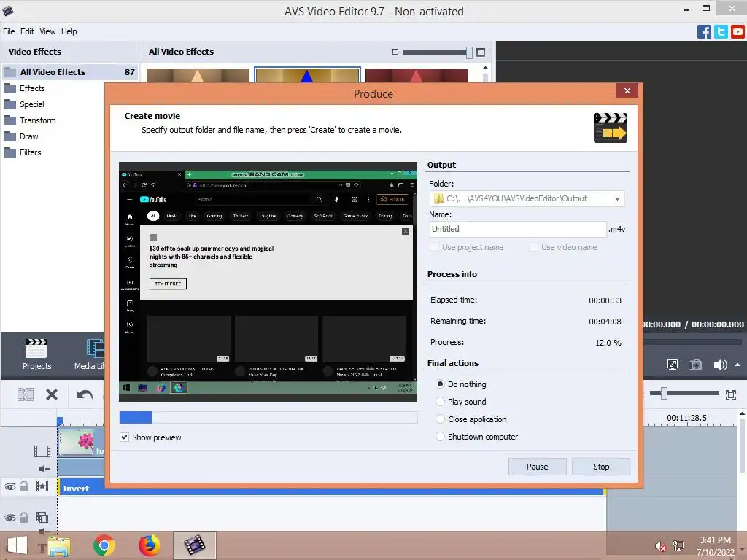
Task: Click the audio track speaker icon
Action: click(x=44, y=469)
